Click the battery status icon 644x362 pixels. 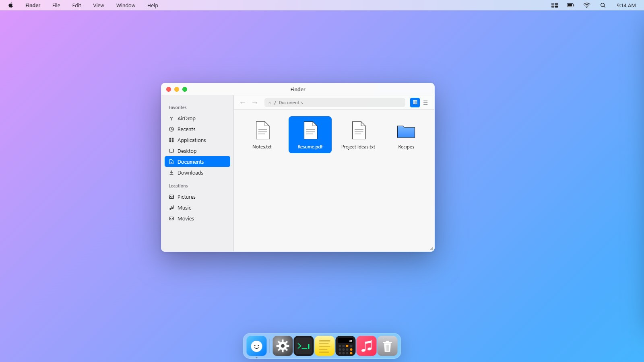tap(571, 5)
